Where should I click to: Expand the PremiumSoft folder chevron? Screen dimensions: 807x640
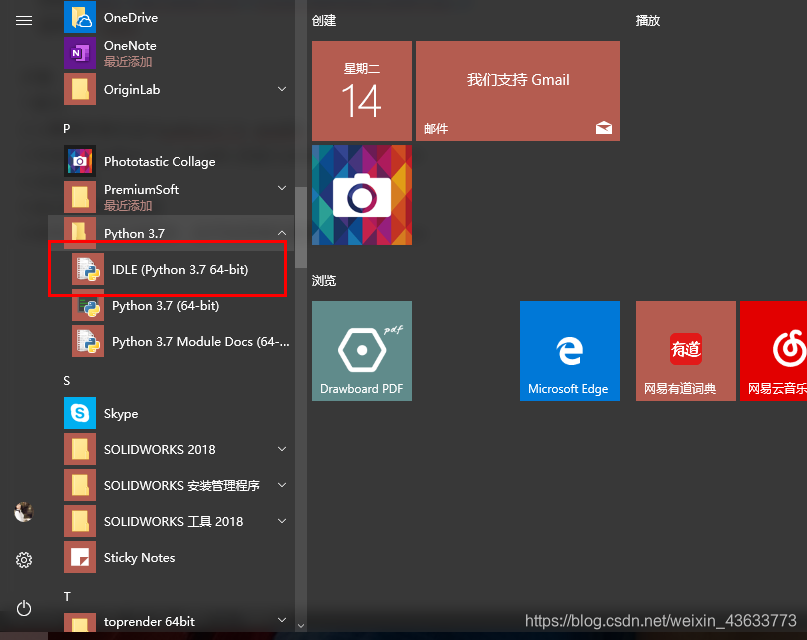(x=282, y=188)
